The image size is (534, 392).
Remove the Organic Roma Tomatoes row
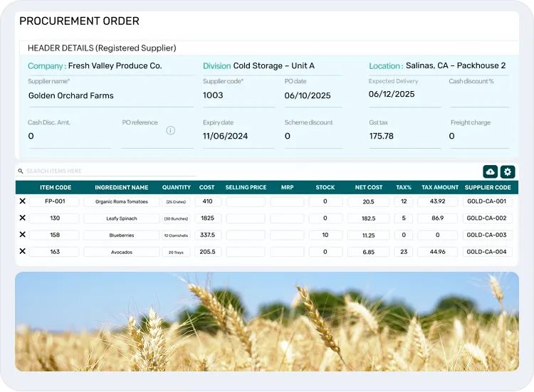(x=22, y=201)
